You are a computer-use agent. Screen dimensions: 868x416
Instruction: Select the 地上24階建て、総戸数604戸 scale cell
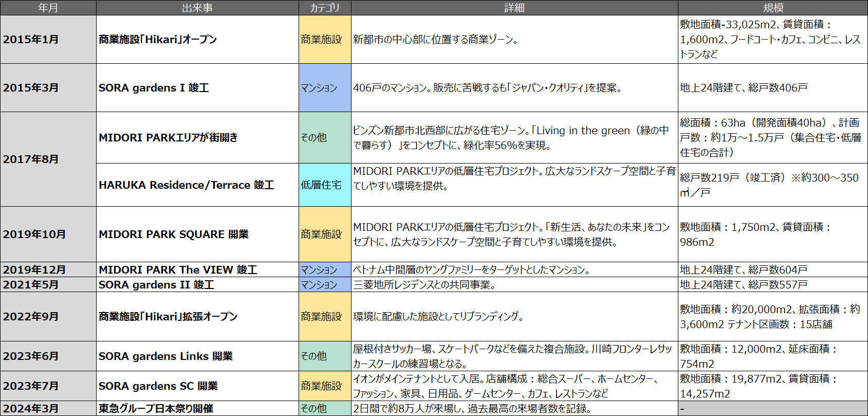(x=772, y=270)
